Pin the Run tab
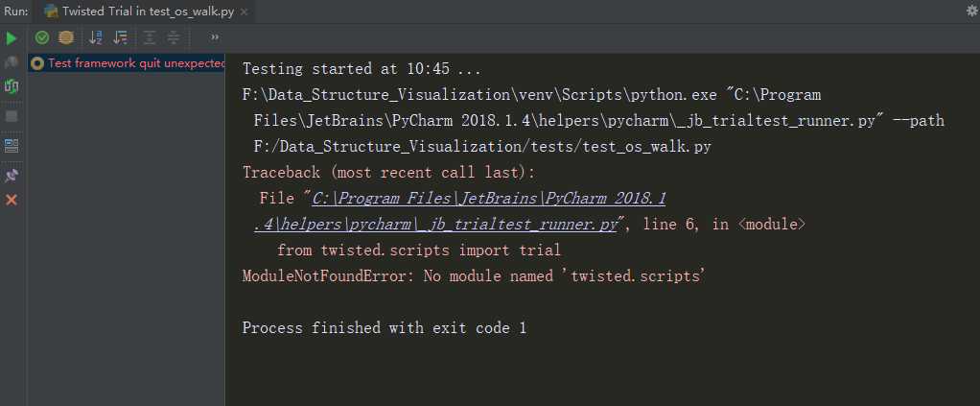 click(x=12, y=176)
